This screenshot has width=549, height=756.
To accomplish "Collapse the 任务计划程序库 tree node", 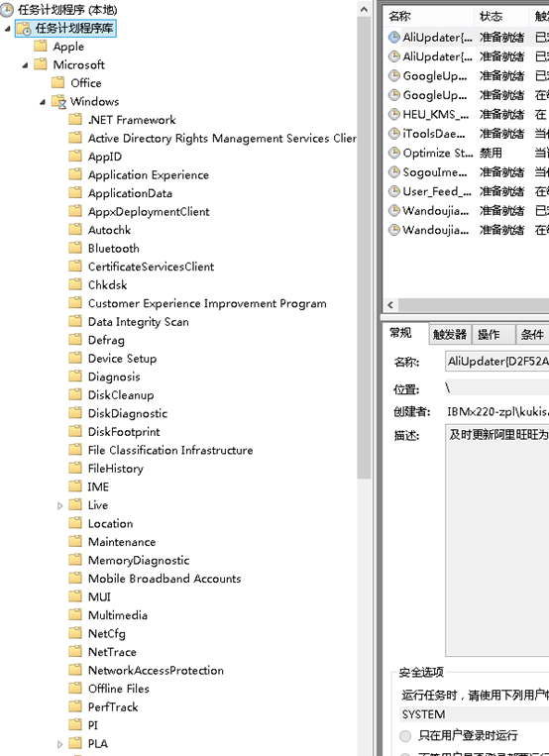I will [7, 29].
